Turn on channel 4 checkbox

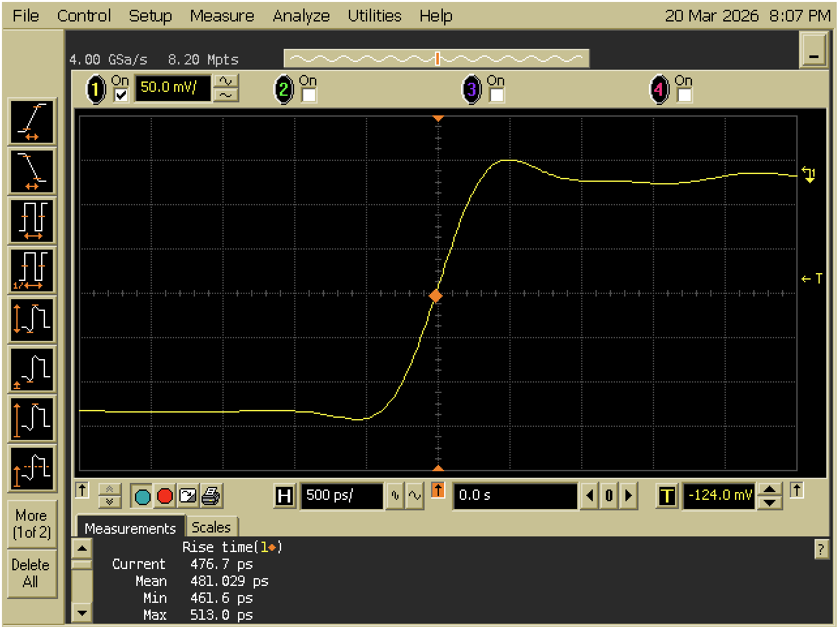(x=684, y=95)
